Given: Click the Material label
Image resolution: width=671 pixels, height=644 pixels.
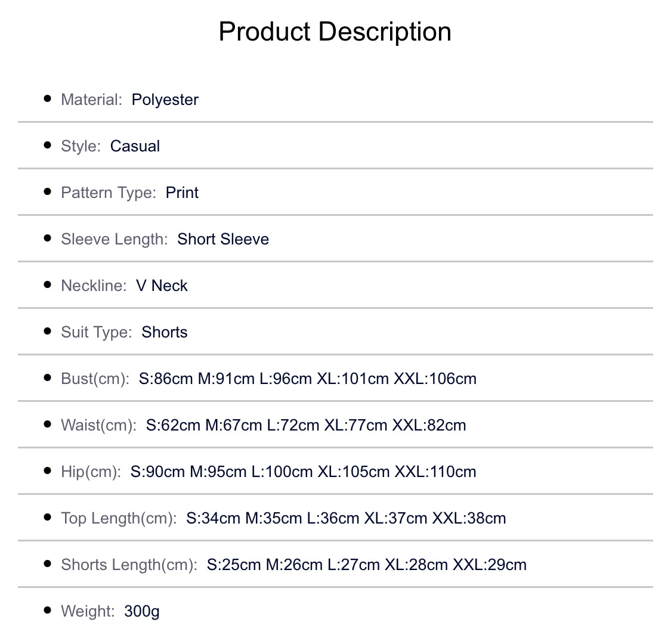Looking at the screenshot, I should pyautogui.click(x=91, y=100).
